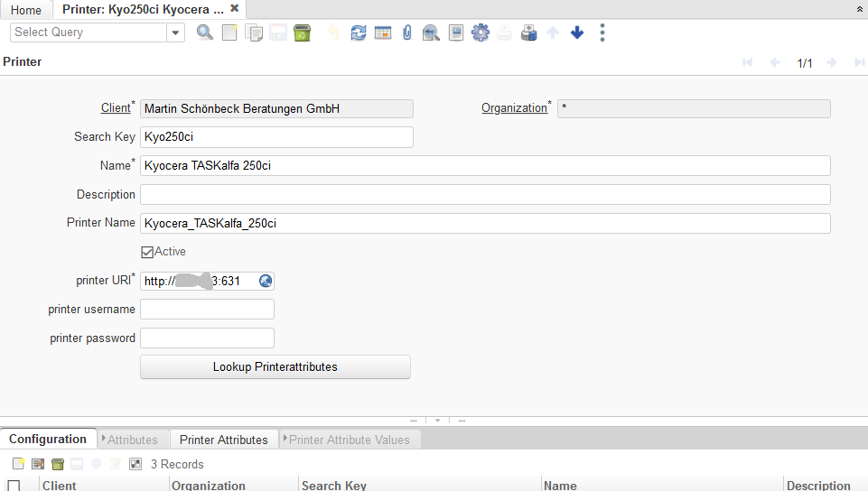Click the globe icon in printer URI
This screenshot has width=868, height=491.
tap(266, 281)
